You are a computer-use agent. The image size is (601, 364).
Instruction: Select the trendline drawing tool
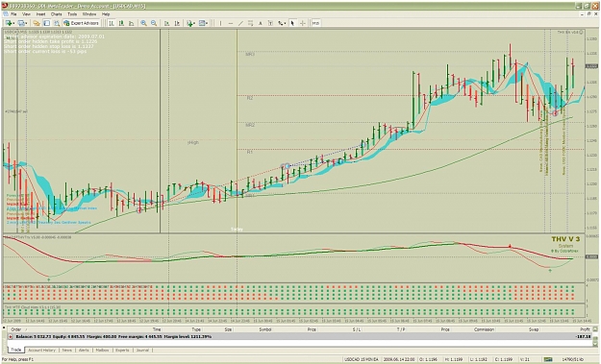(240, 23)
